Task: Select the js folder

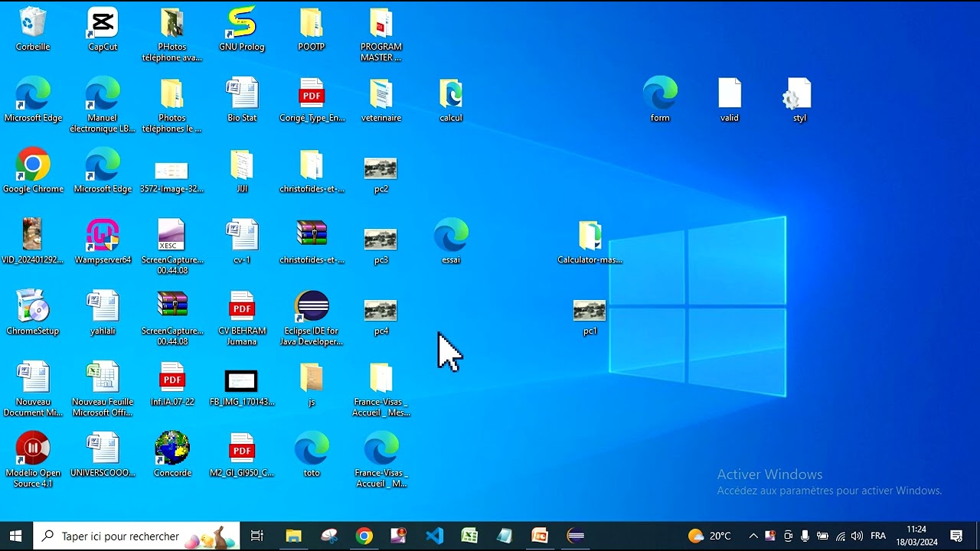Action: [312, 384]
